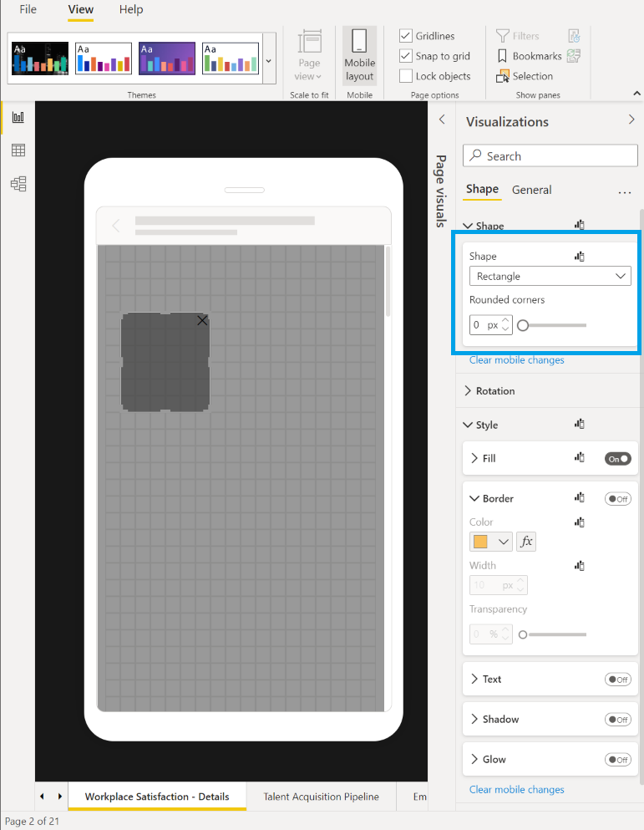The image size is (644, 830).
Task: Expand the Rotation section
Action: 494,391
